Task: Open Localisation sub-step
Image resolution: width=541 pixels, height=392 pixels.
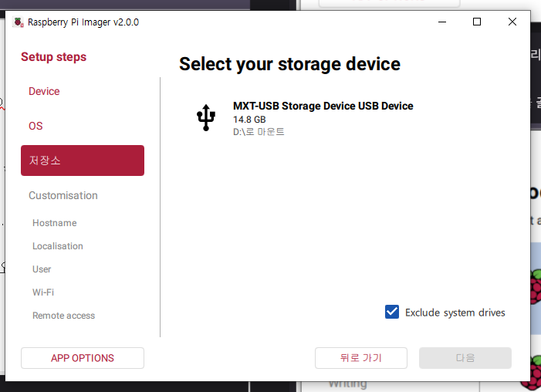Action: coord(58,246)
